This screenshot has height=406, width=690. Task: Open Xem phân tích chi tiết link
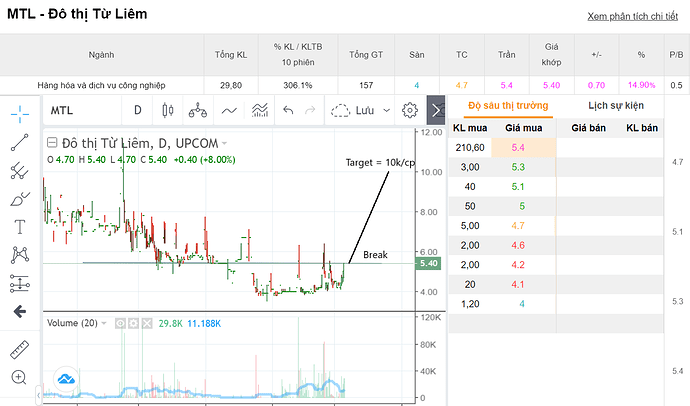[632, 16]
